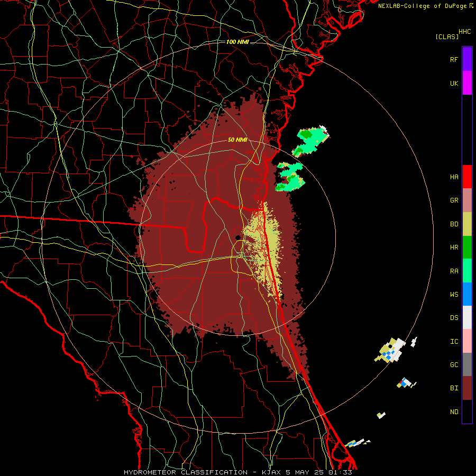Click the GC legend label
Viewport: 476px width, 476px height.
pyautogui.click(x=454, y=365)
